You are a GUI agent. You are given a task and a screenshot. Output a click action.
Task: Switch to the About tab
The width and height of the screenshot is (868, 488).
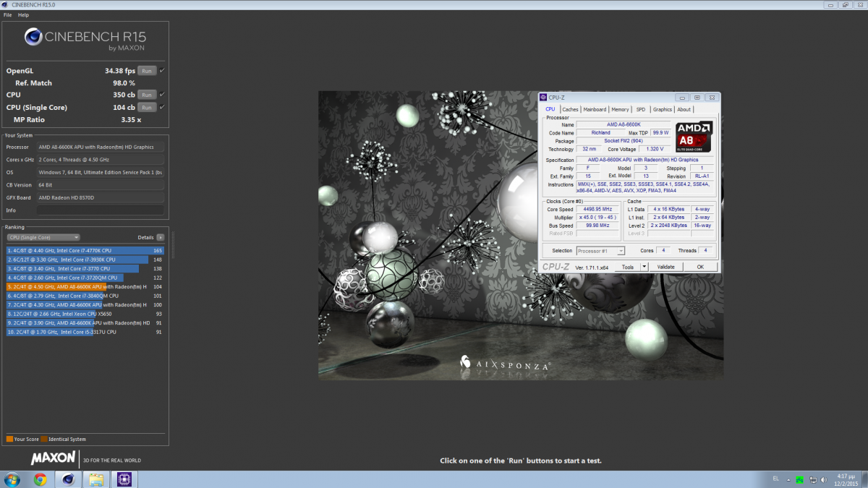point(684,110)
